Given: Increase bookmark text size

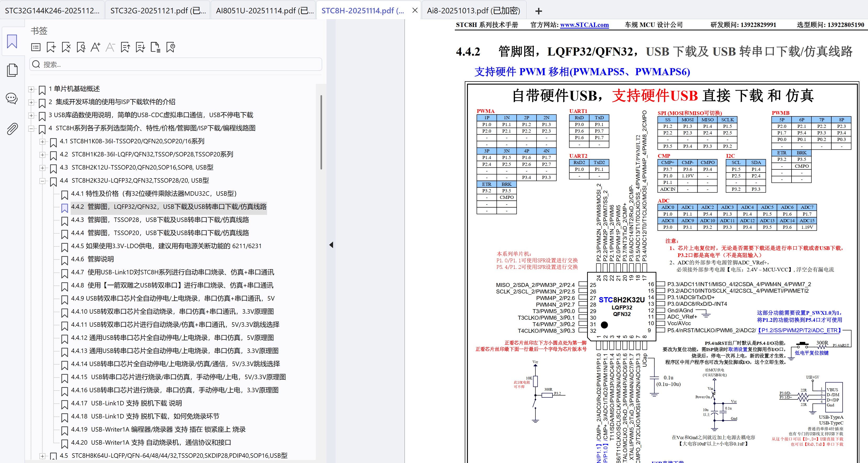Looking at the screenshot, I should [x=96, y=47].
